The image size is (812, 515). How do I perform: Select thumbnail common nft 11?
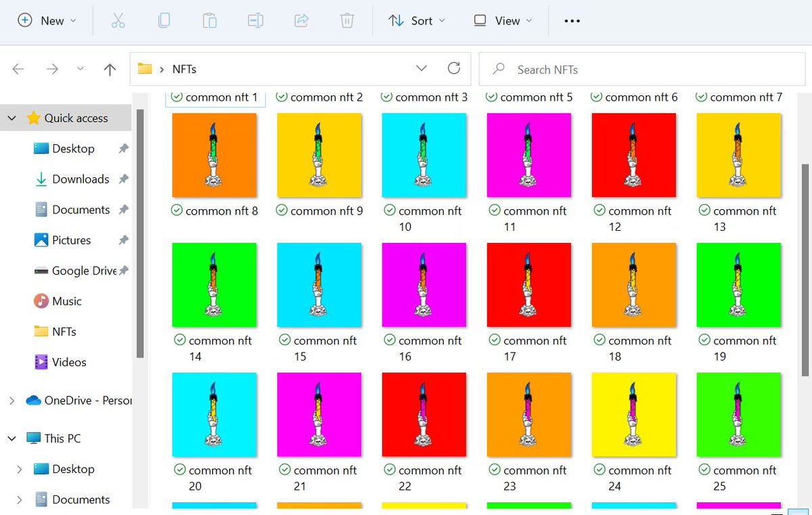tap(529, 155)
